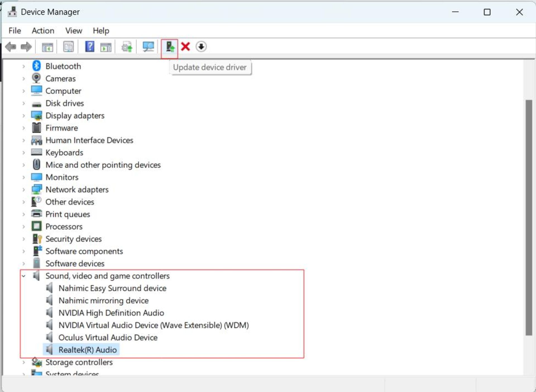Click Show/Hide Console Tree toolbar icon

pos(47,47)
